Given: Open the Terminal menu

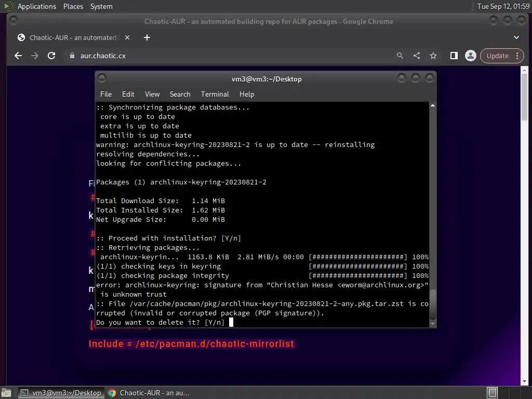Looking at the screenshot, I should coord(215,94).
